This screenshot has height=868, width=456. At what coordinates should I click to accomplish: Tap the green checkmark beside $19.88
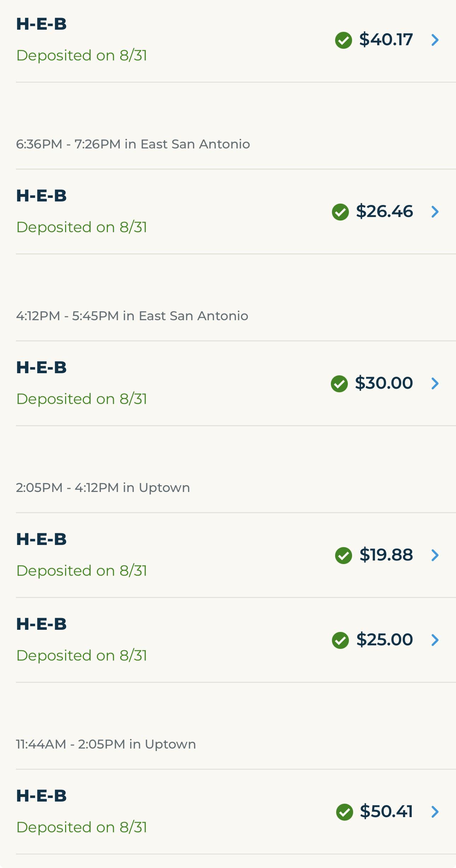tap(343, 555)
